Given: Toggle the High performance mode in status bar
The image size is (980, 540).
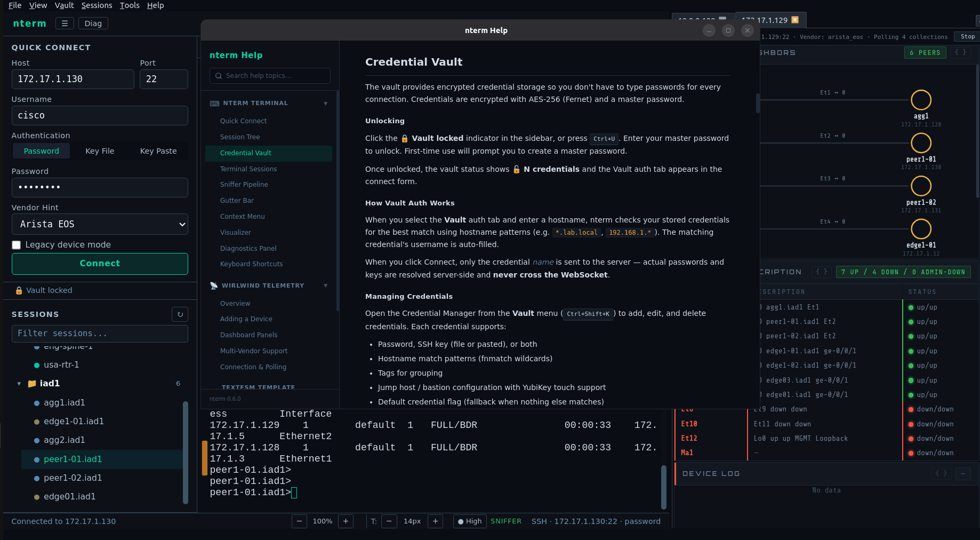Looking at the screenshot, I should tap(469, 521).
